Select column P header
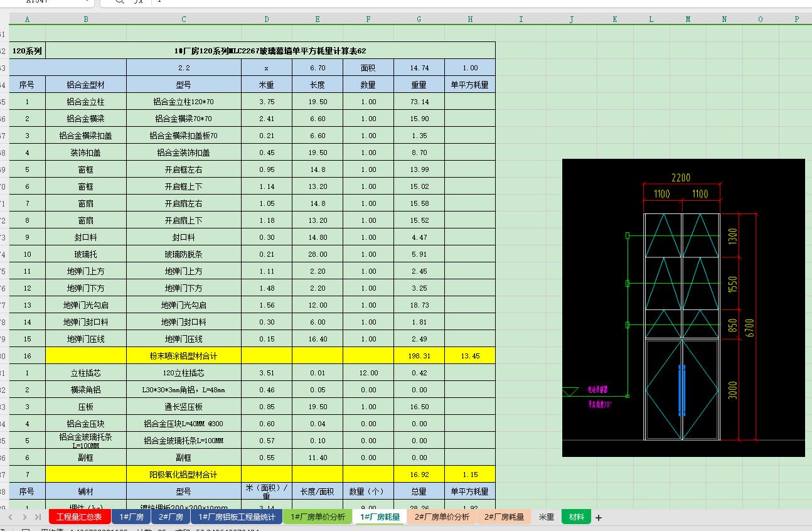Image resolution: width=812 pixels, height=531 pixels. point(797,19)
